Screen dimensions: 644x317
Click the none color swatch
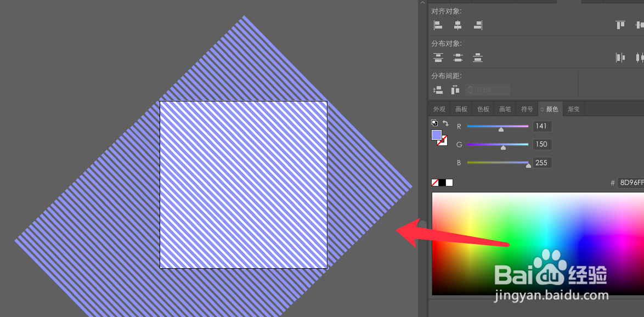pyautogui.click(x=435, y=183)
